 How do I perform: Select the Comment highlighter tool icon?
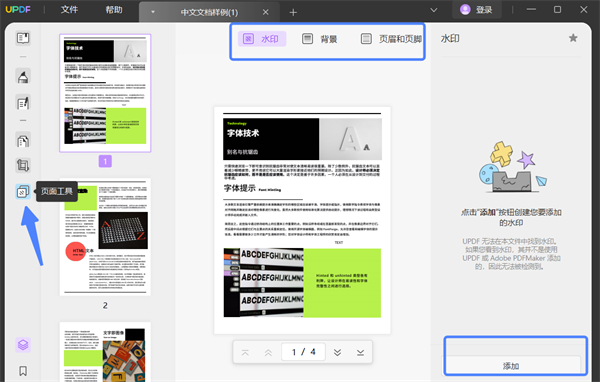23,77
